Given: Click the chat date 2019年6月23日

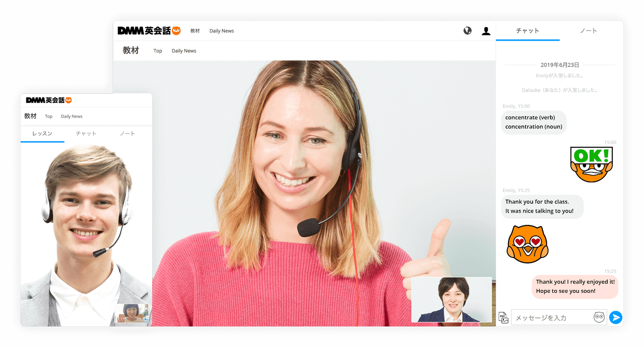Looking at the screenshot, I should coord(560,65).
